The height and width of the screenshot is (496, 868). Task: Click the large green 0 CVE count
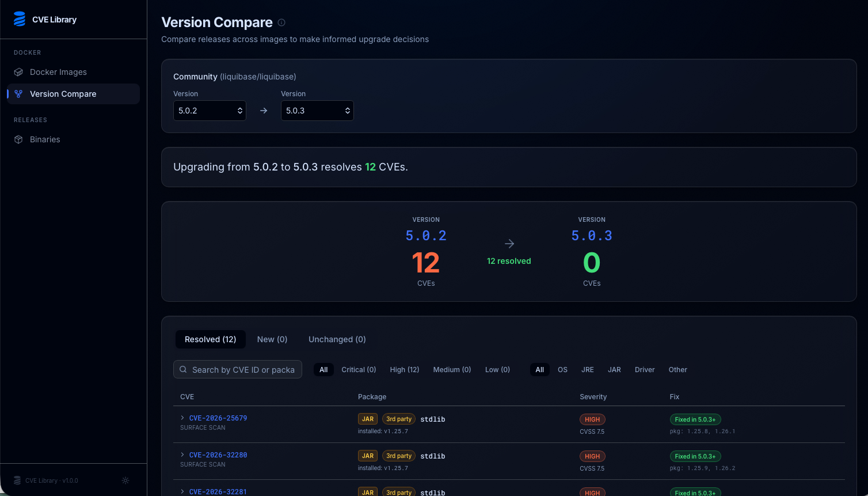[592, 263]
